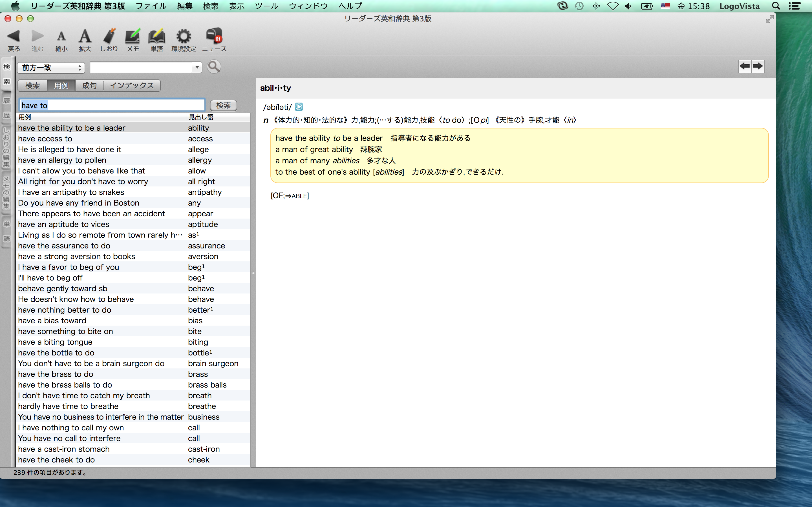
Task: Select 'have access to' example row
Action: click(x=101, y=139)
